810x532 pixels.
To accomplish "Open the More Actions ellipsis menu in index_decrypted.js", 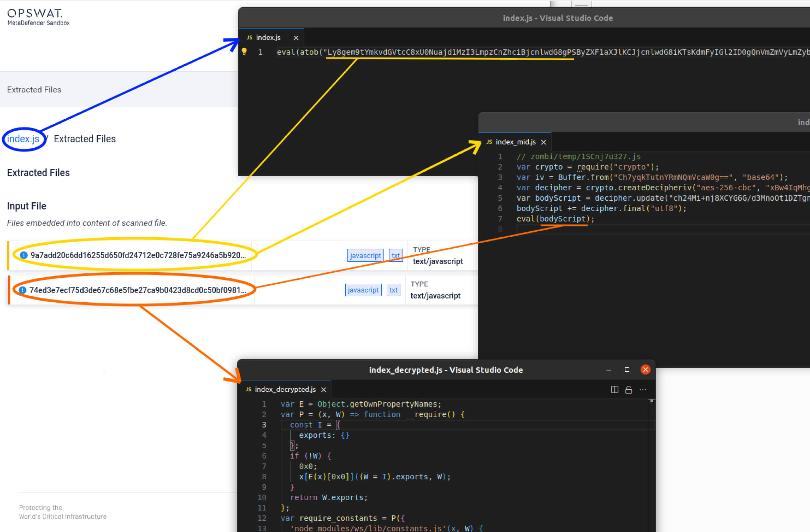I will [643, 389].
